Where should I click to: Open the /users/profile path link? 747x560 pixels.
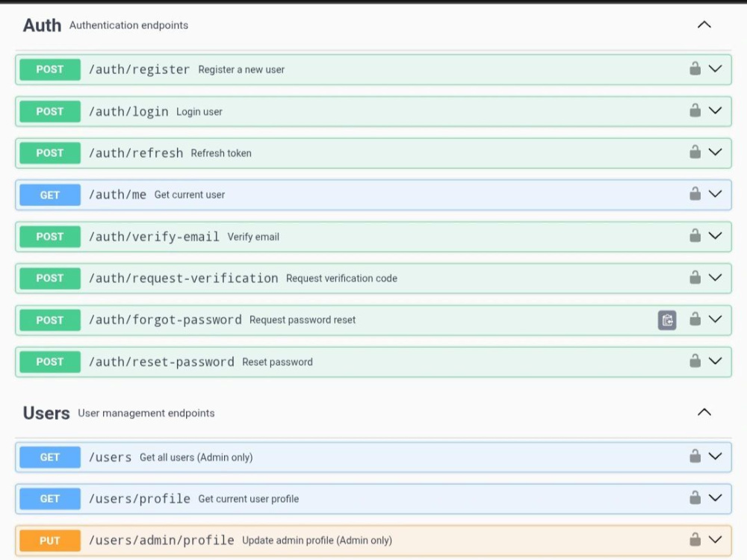[x=140, y=499]
